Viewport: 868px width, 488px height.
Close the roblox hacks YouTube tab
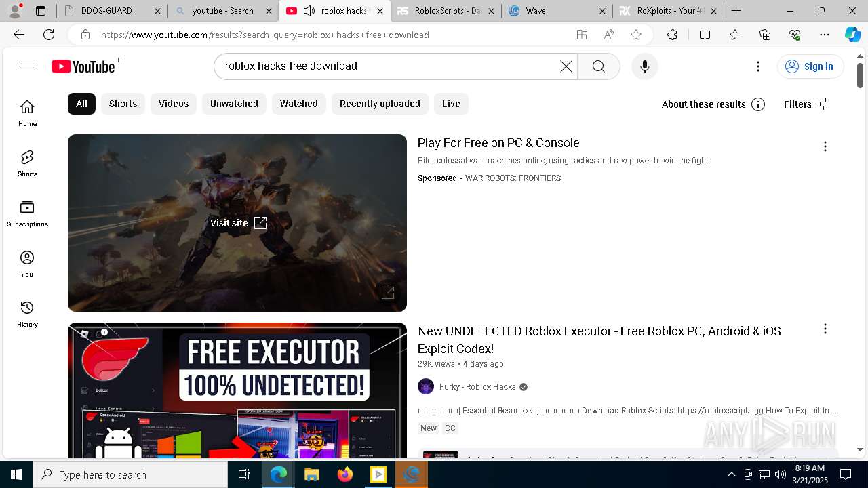[380, 11]
